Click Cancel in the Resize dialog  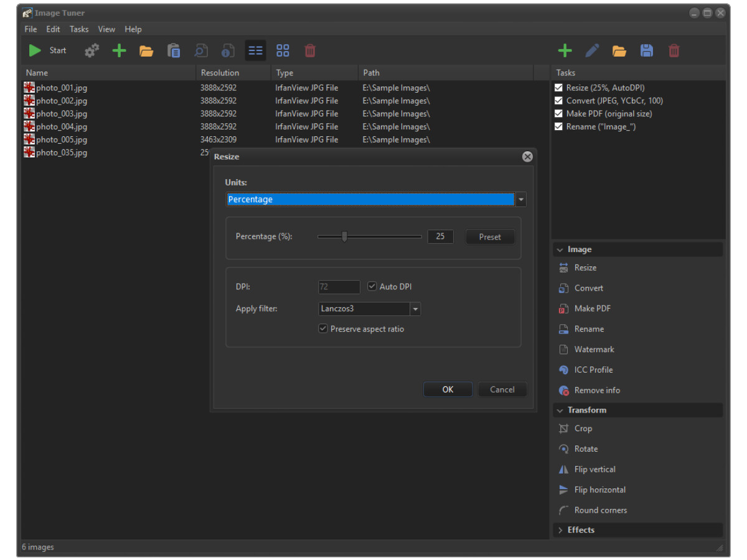(x=502, y=390)
